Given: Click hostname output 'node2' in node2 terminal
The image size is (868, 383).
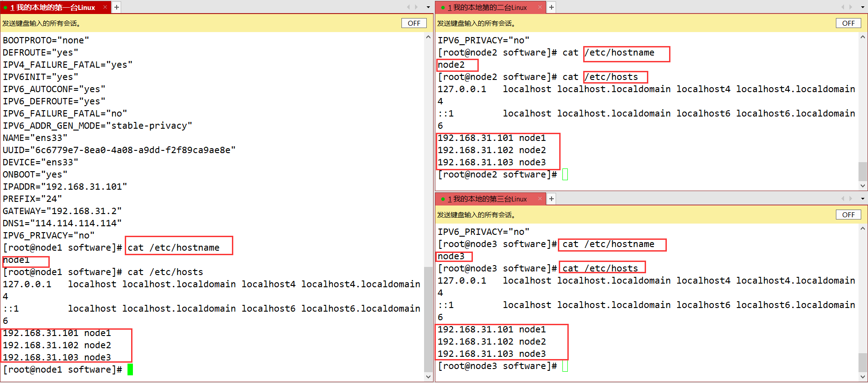Looking at the screenshot, I should pos(451,65).
